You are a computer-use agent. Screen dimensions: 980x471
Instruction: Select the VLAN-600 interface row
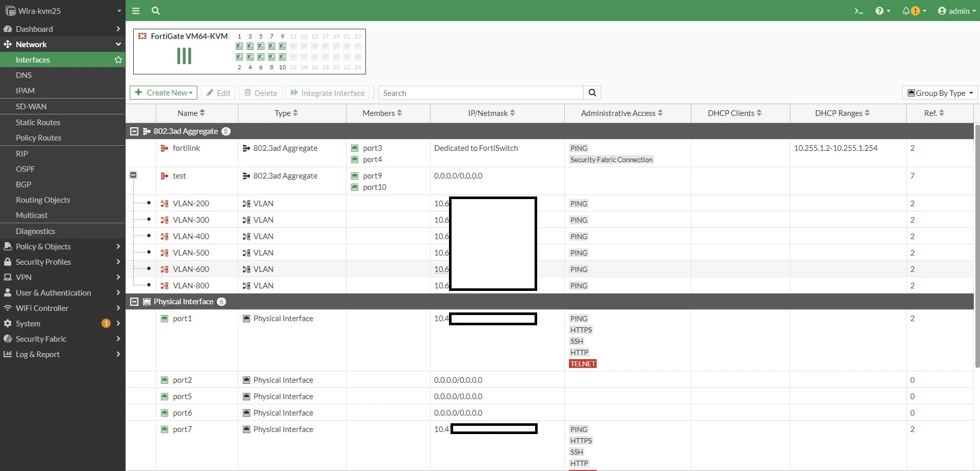(549, 269)
